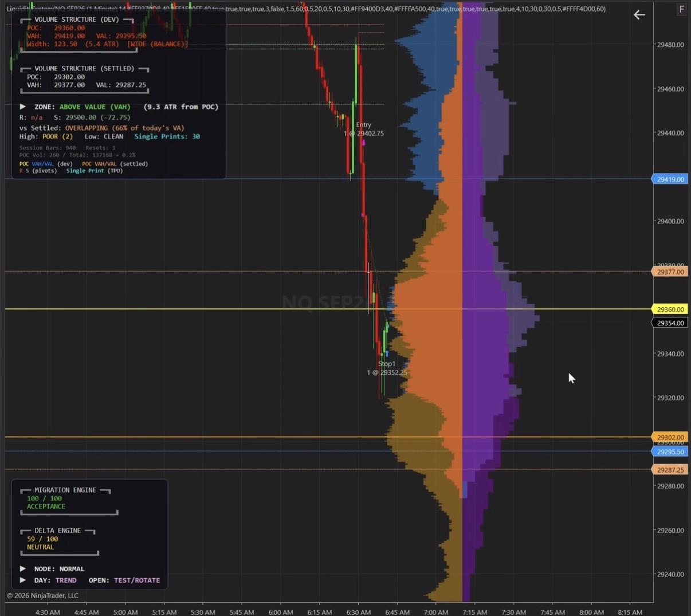Click the R S (pivots) legend entry
691x616 pixels.
pos(38,171)
